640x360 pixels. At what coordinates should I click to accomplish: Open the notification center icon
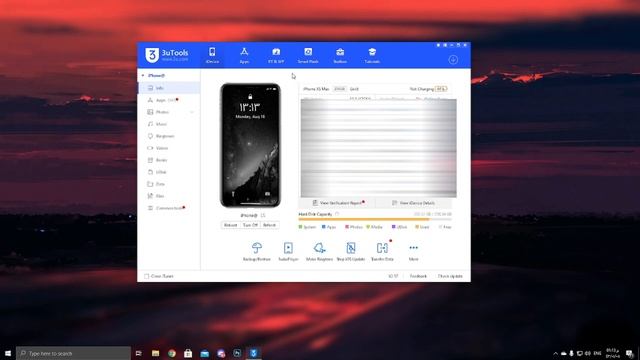point(630,353)
